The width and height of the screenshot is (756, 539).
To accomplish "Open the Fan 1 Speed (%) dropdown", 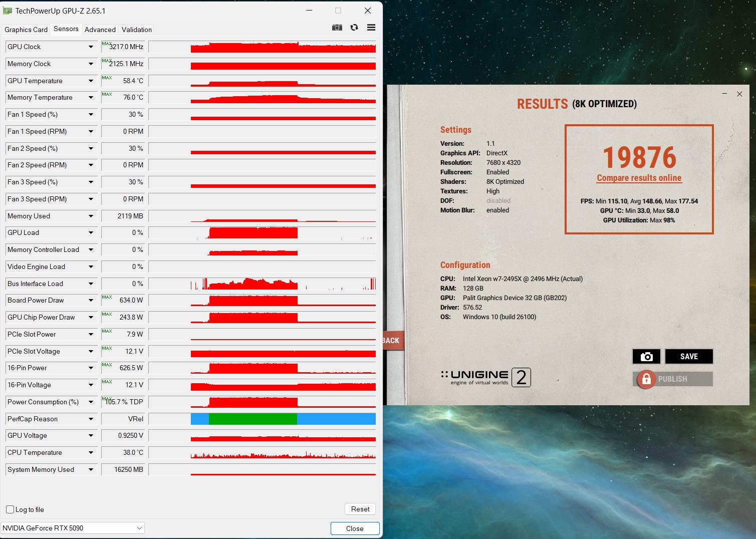I will (x=91, y=114).
